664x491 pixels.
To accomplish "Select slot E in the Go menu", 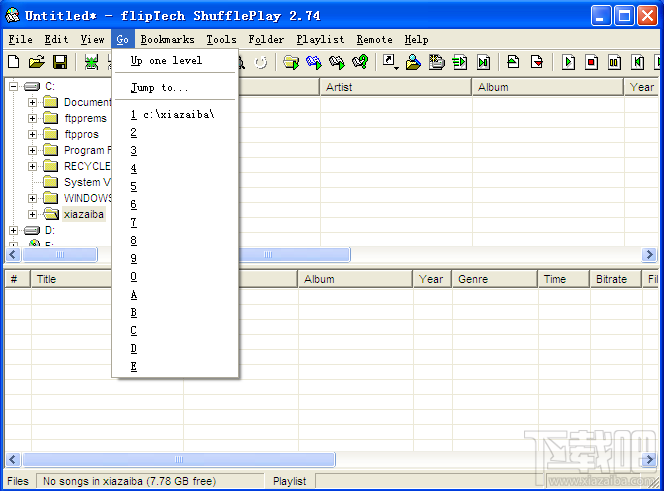I will (175, 366).
